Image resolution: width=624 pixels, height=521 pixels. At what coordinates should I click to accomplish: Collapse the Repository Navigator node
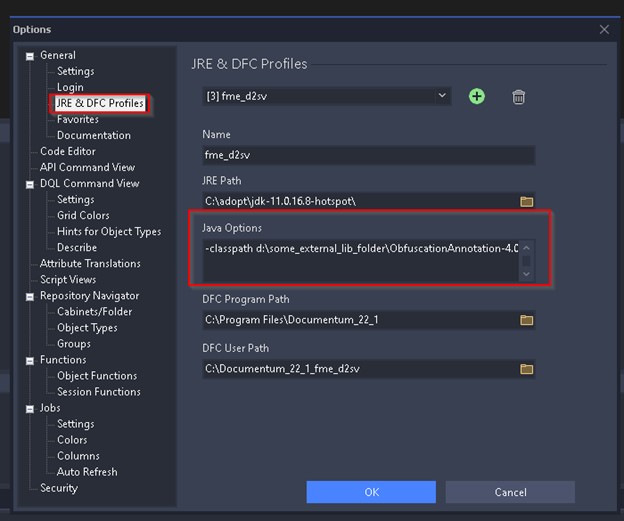tap(30, 296)
